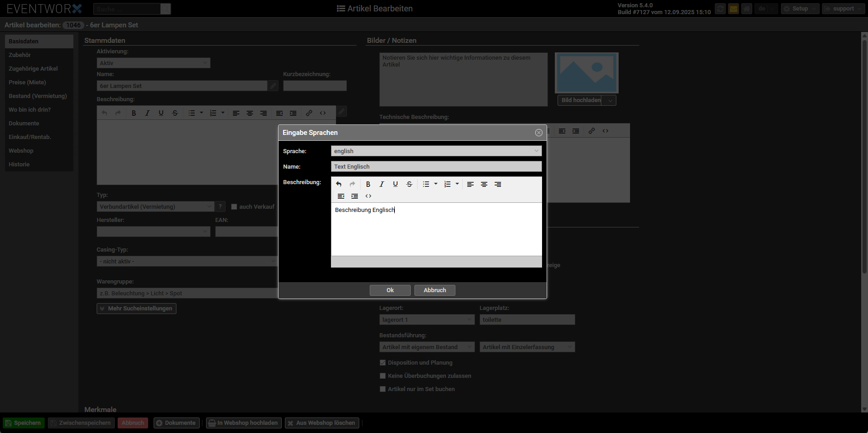Viewport: 868px width, 433px height.
Task: Open the Sprache dropdown showing english
Action: click(436, 151)
